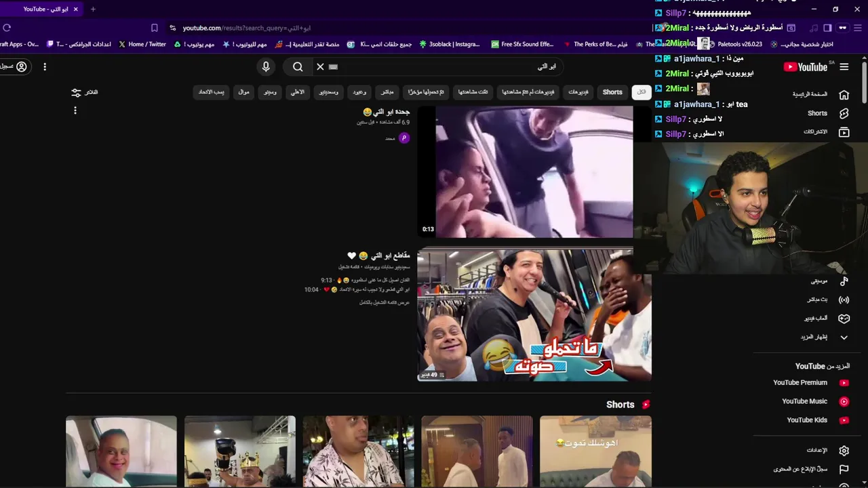This screenshot has height=488, width=868.
Task: Open '3soblack | Instagram' bookmark
Action: pos(449,44)
